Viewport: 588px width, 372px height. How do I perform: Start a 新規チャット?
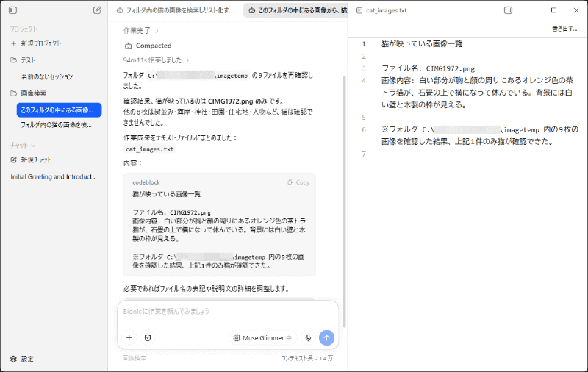point(31,160)
